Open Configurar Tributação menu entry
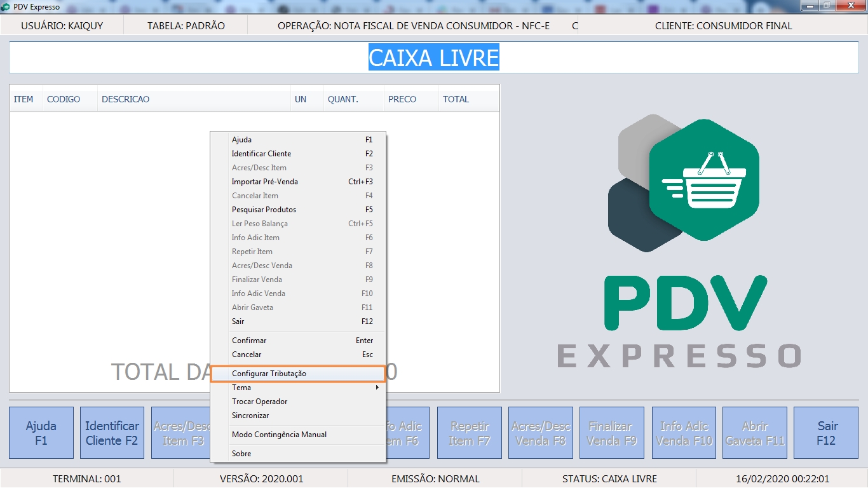Image resolution: width=868 pixels, height=488 pixels. click(297, 374)
